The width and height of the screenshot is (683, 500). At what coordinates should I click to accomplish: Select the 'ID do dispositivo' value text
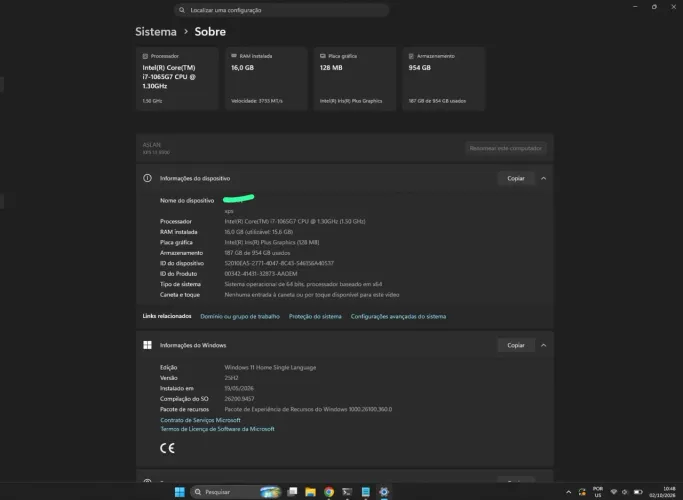click(279, 263)
